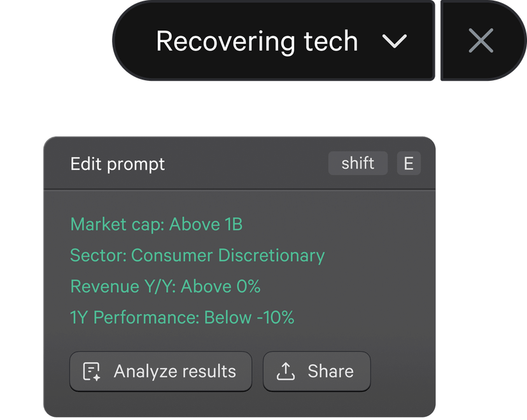
Task: Click the chevron icon beside Recovering tech
Action: coord(396,41)
